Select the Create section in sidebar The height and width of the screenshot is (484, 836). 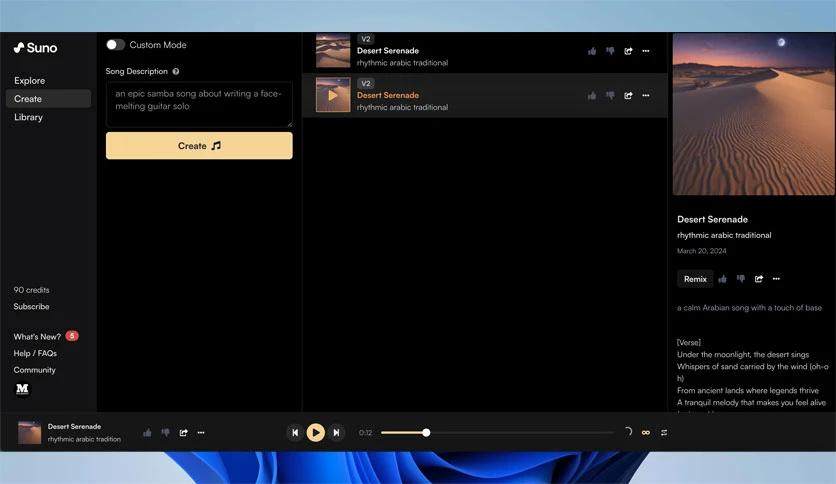click(x=48, y=99)
